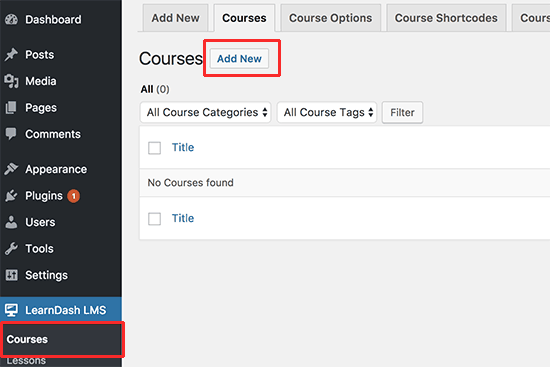Click the Media library icon
The width and height of the screenshot is (550, 367).
11,81
